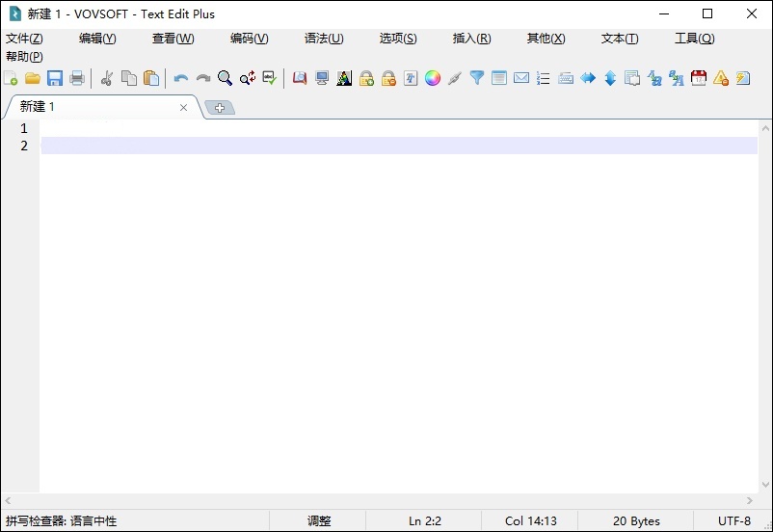773x532 pixels.
Task: Click the uppercase-to-lowercase conversion icon
Action: (x=654, y=78)
